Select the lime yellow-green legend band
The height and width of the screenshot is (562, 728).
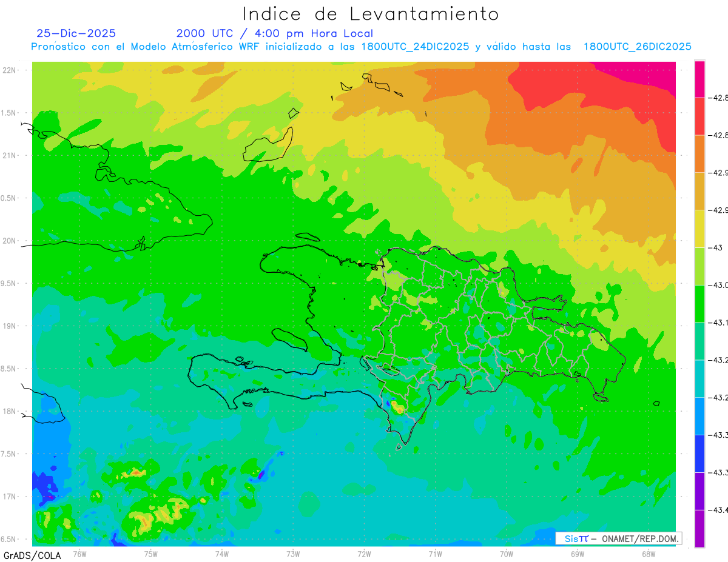(699, 266)
